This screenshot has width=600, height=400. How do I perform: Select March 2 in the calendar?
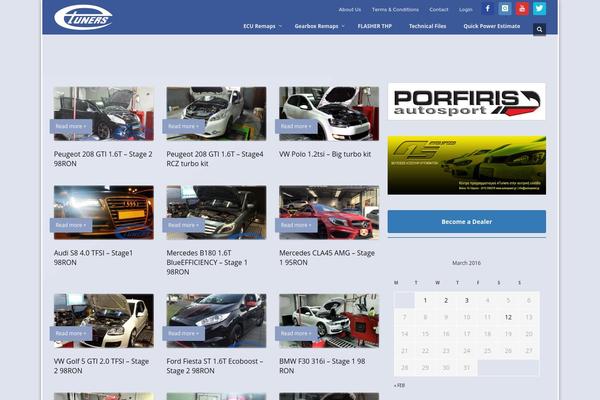point(446,300)
